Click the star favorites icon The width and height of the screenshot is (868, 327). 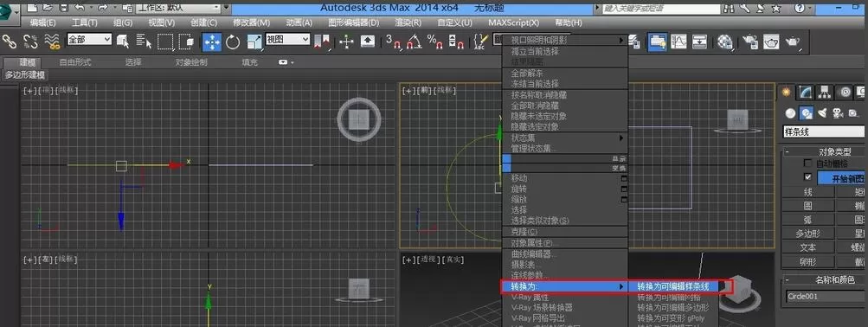(x=776, y=8)
